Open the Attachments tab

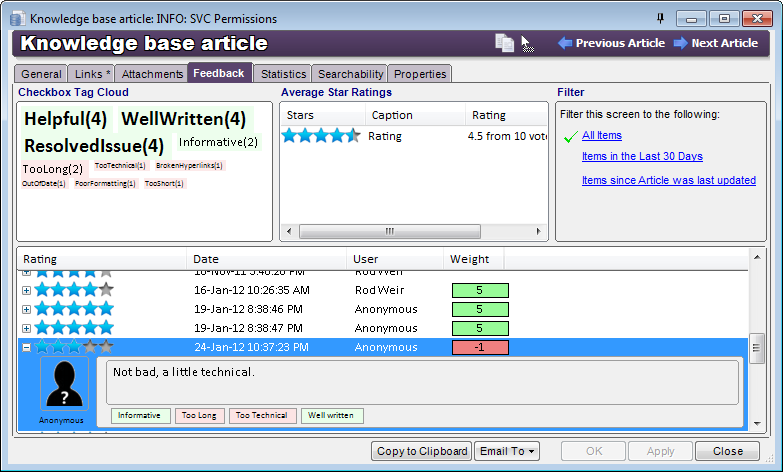click(152, 74)
